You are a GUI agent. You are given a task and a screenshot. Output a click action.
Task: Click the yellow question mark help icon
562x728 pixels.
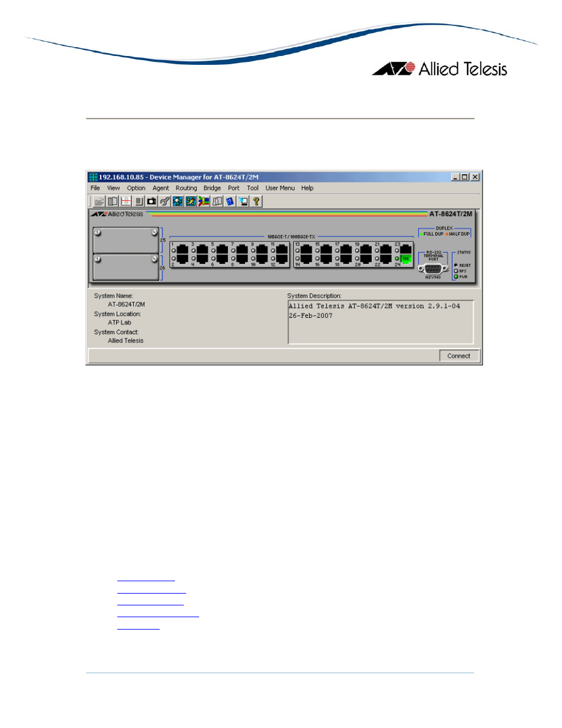(256, 202)
